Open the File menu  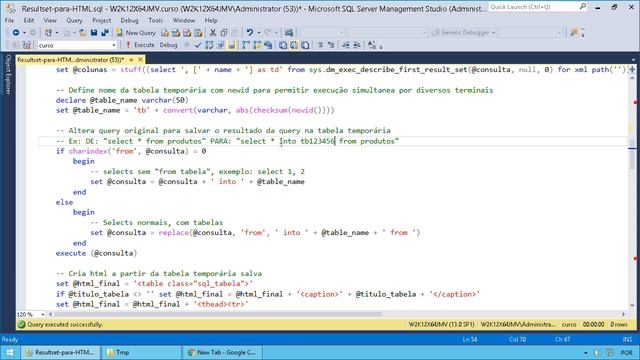[x=9, y=20]
